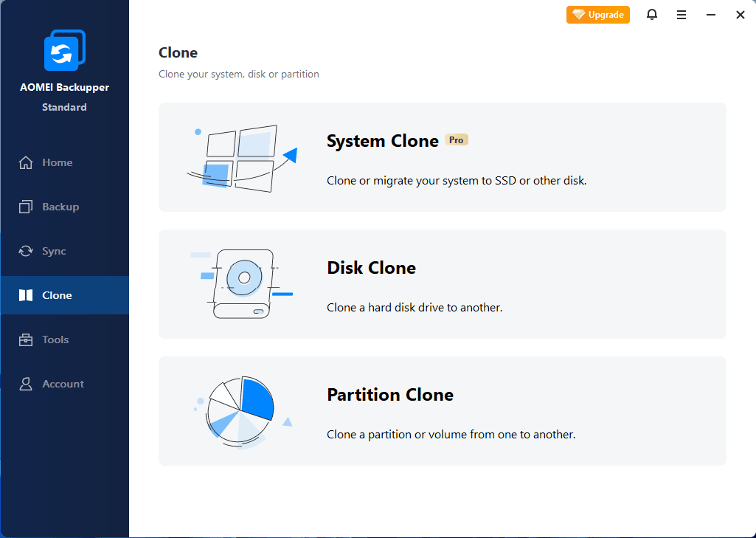Open notifications with the bell icon

point(652,15)
